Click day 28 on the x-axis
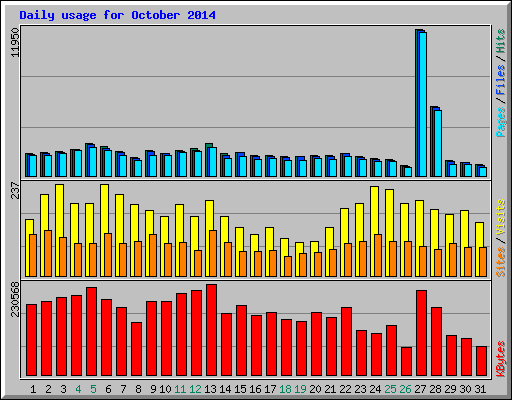The height and width of the screenshot is (400, 512). 435,389
